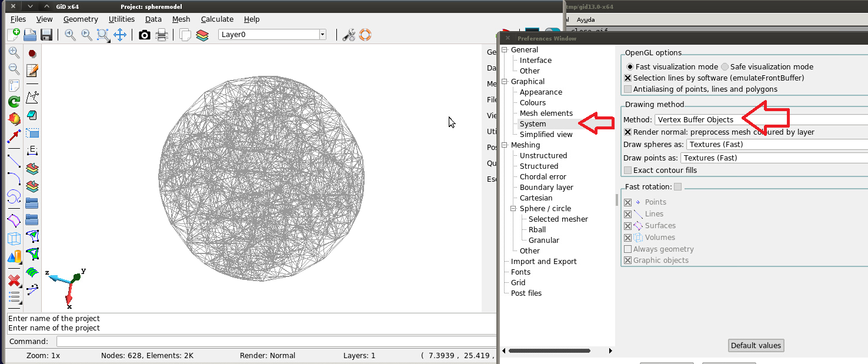The width and height of the screenshot is (868, 364).
Task: Select Safe visualization mode
Action: click(x=725, y=67)
